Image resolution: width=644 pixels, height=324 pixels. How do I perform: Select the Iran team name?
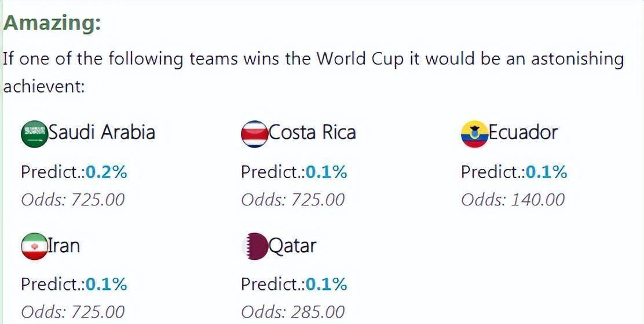click(64, 245)
